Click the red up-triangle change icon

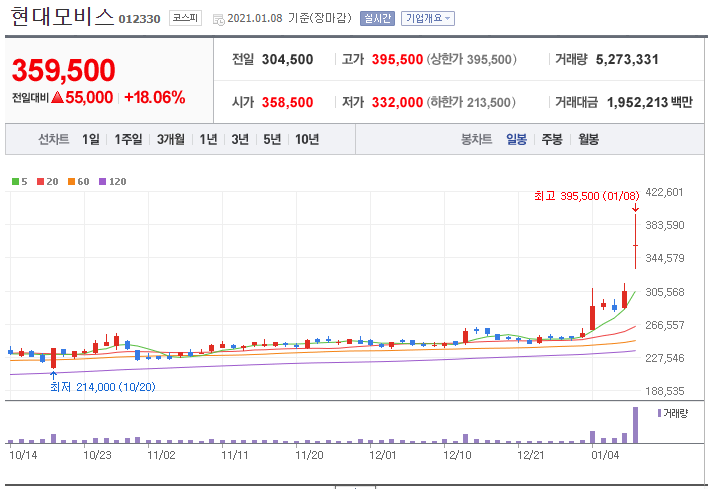coord(57,97)
